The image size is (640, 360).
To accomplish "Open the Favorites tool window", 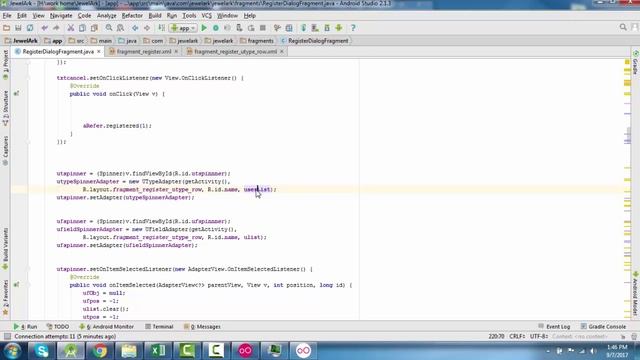I will pos(5,297).
